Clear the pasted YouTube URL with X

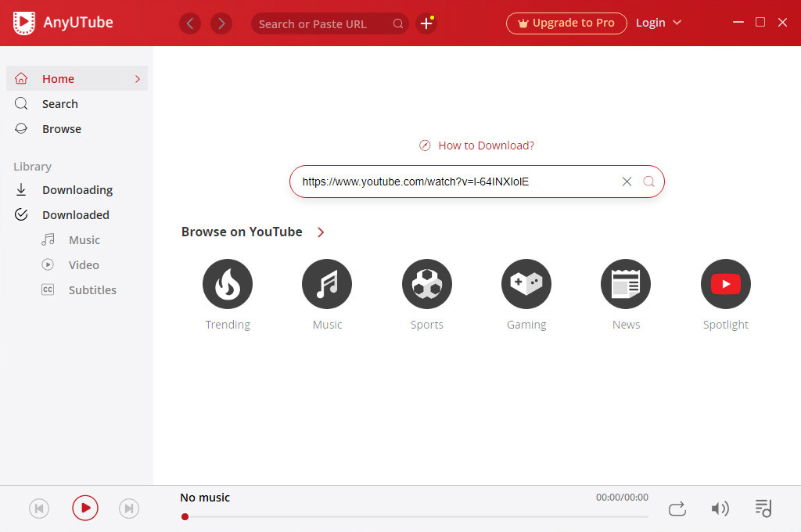(x=627, y=181)
